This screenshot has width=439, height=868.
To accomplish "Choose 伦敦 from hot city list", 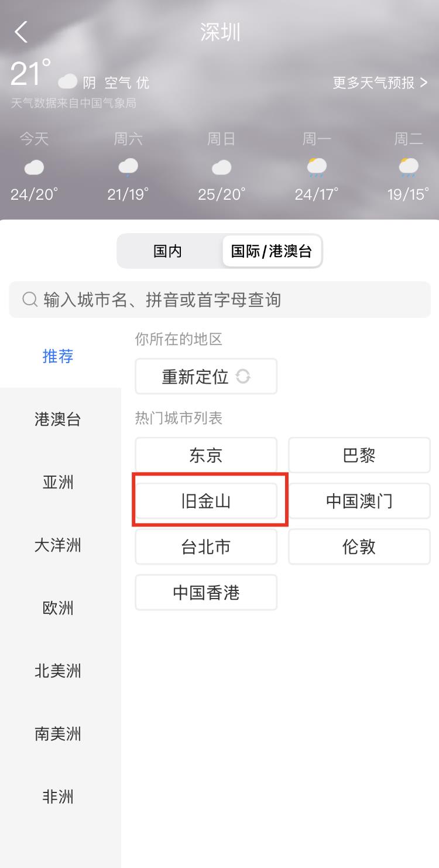I will (359, 546).
